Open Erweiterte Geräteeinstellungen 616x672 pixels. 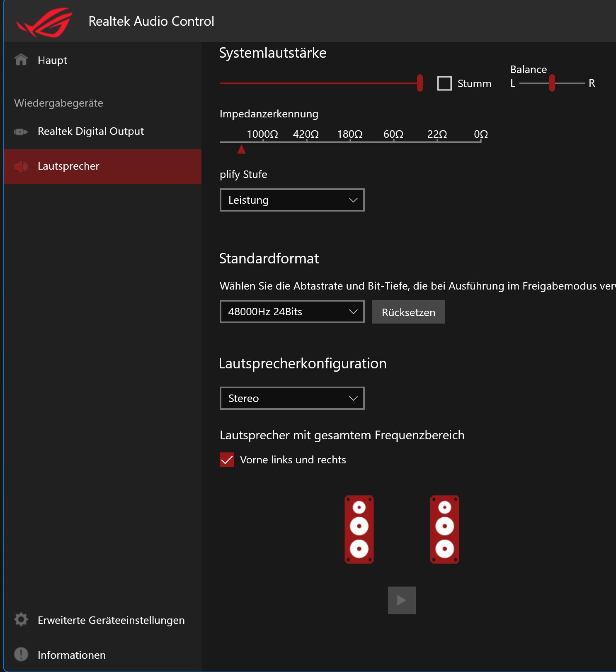[x=102, y=620]
